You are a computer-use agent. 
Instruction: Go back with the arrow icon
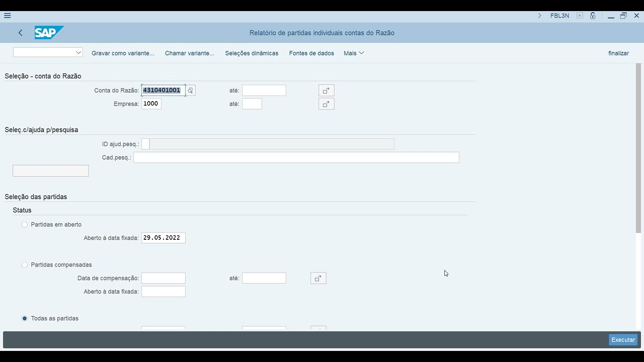[x=20, y=33]
